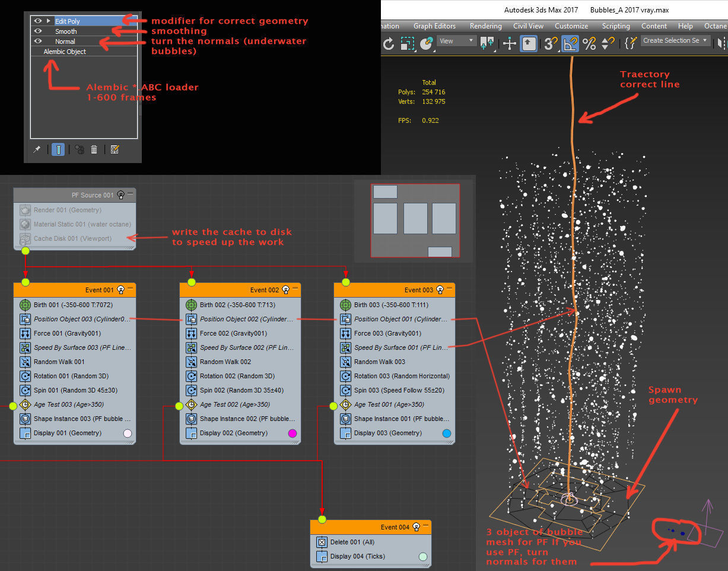This screenshot has width=728, height=571.
Task: Toggle Angle Snap icon
Action: pyautogui.click(x=570, y=43)
